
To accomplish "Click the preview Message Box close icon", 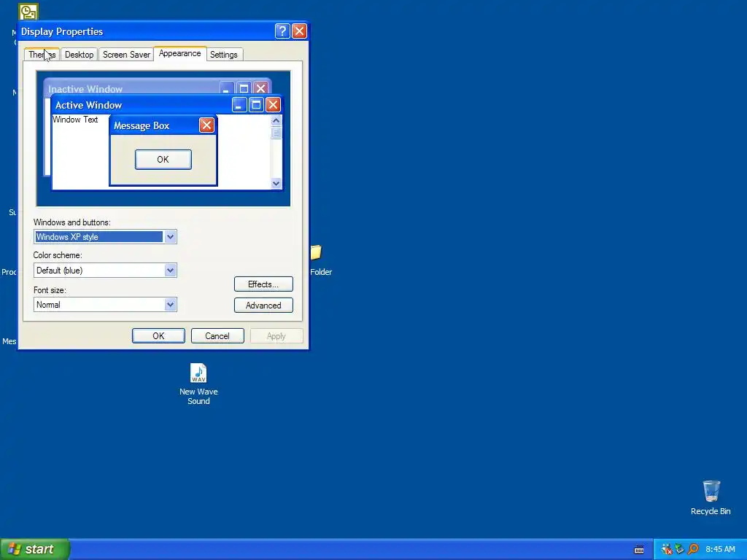I will coord(206,125).
